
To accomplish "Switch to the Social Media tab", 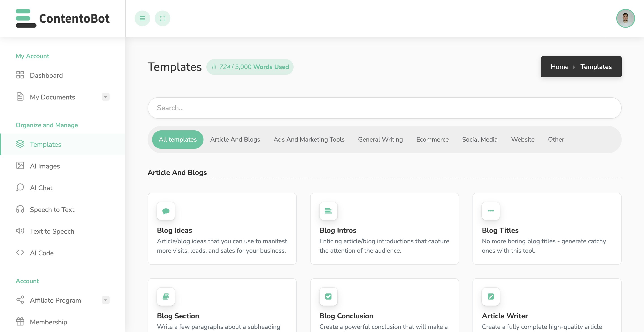I will pos(479,140).
